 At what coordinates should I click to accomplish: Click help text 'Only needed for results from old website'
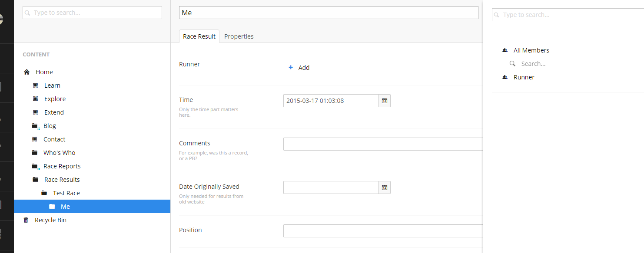(x=211, y=199)
